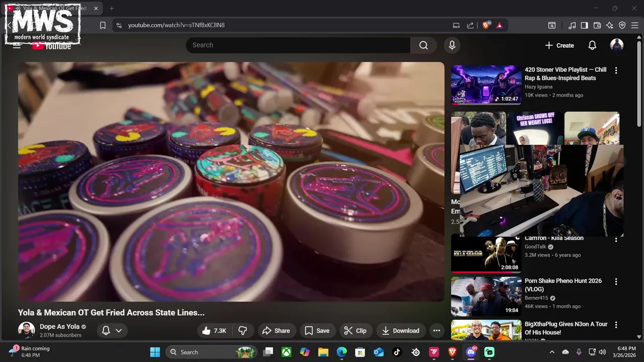Open File Explorer from taskbar
This screenshot has width=644, height=362.
[323, 352]
